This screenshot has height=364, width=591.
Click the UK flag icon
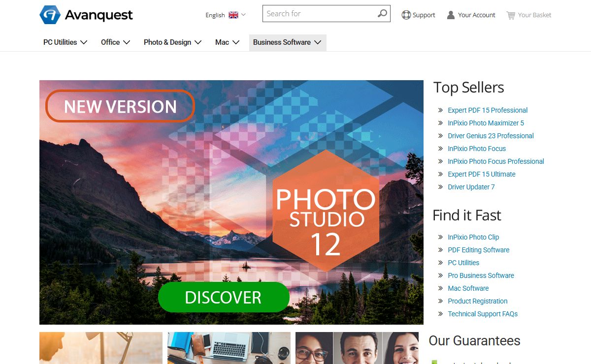[233, 15]
